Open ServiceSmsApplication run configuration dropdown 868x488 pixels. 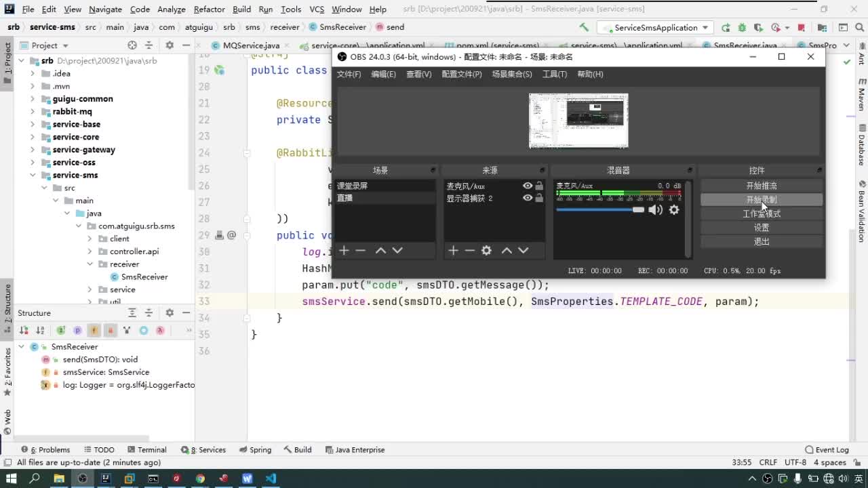[x=654, y=28]
